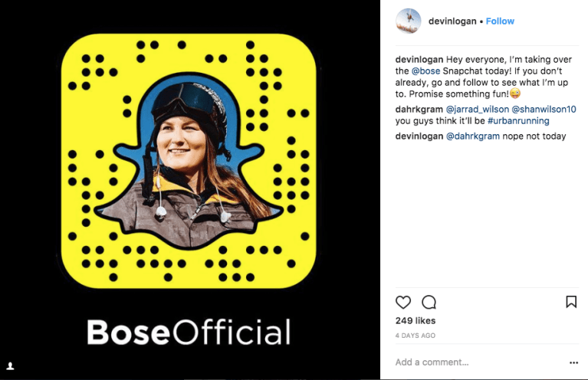Image resolution: width=588 pixels, height=380 pixels.
Task: View the 249 likes list
Action: click(x=416, y=321)
